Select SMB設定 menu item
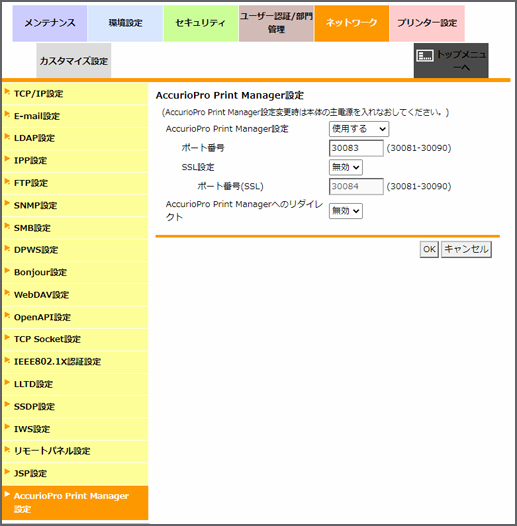This screenshot has width=517, height=526. click(75, 228)
